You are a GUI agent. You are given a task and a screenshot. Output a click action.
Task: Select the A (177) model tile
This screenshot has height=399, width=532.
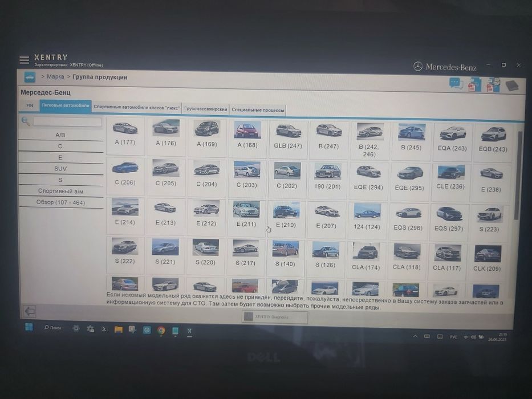[x=125, y=136]
